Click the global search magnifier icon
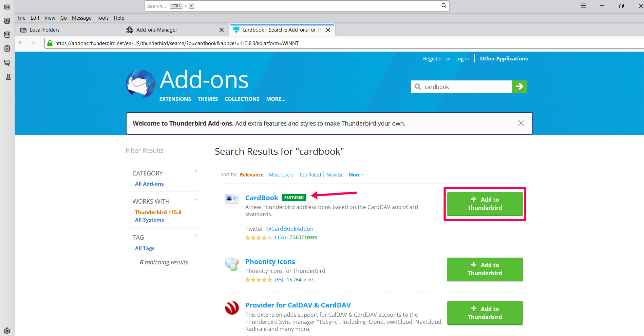644x336 pixels. [x=444, y=6]
